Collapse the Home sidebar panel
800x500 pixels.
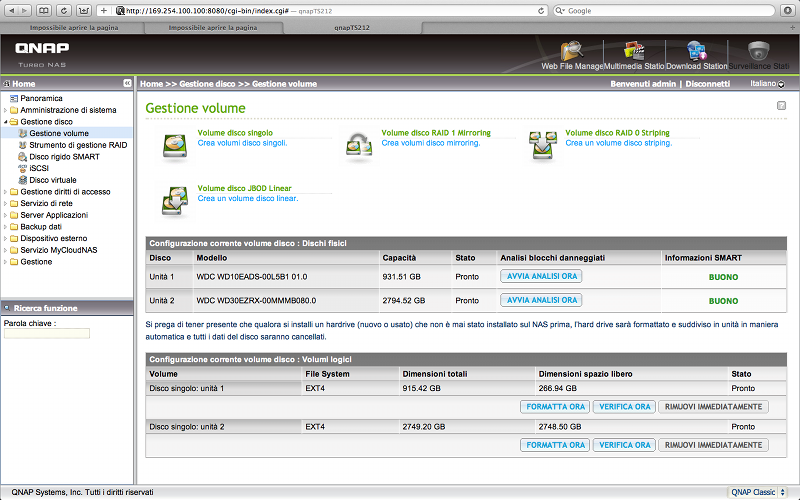point(127,84)
